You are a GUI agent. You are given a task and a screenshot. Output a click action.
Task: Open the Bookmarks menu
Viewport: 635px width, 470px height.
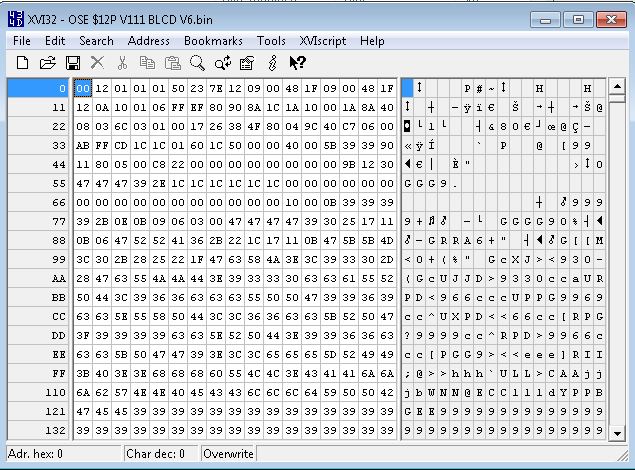pos(213,41)
